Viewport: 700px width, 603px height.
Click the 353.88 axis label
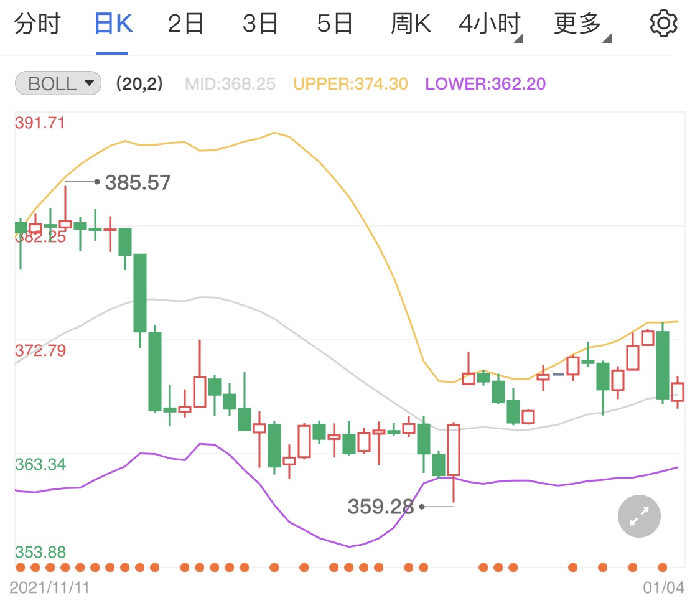point(40,552)
